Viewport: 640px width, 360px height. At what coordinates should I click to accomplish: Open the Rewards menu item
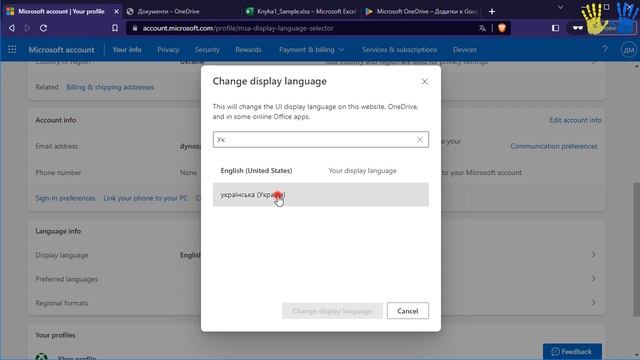click(x=248, y=50)
